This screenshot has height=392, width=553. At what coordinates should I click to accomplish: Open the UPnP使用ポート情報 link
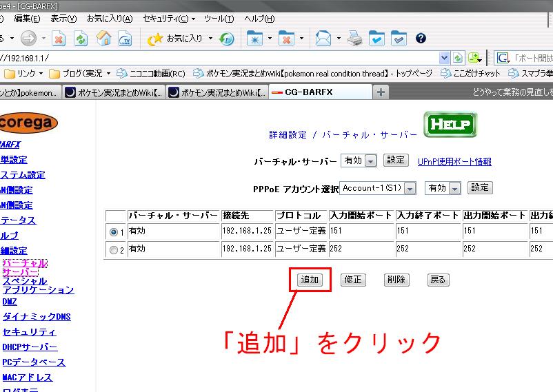454,161
